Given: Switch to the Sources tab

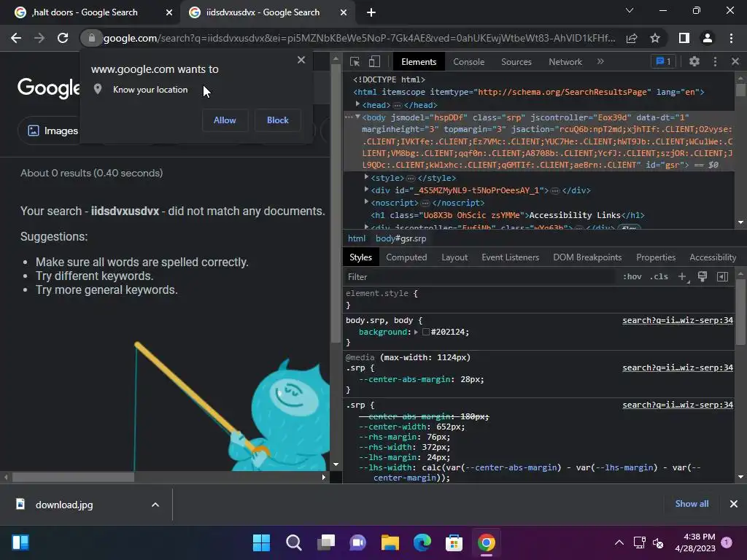Looking at the screenshot, I should (x=516, y=62).
